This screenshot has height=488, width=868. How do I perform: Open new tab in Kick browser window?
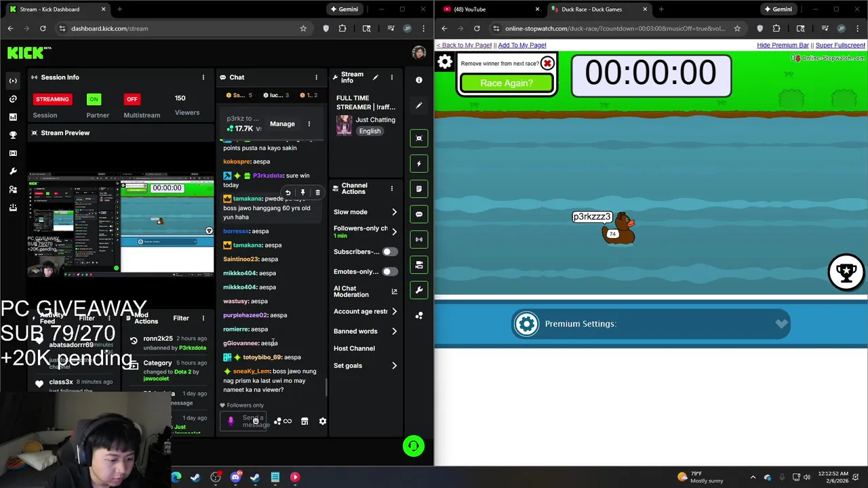pos(119,9)
